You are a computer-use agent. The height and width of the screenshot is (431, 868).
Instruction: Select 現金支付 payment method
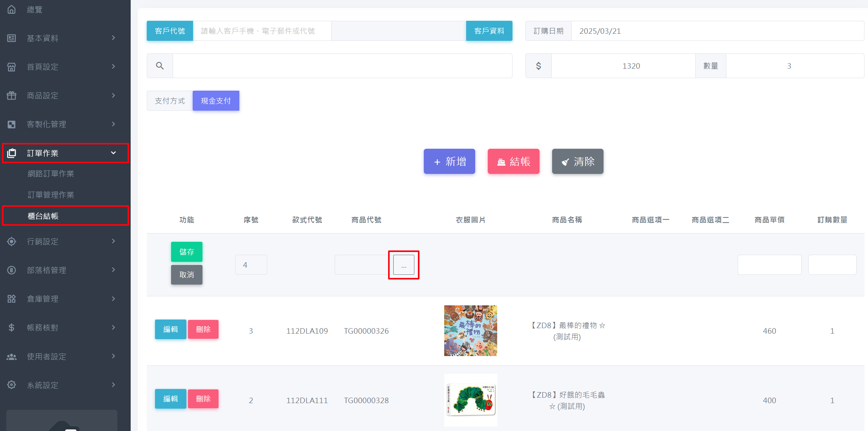[x=216, y=101]
